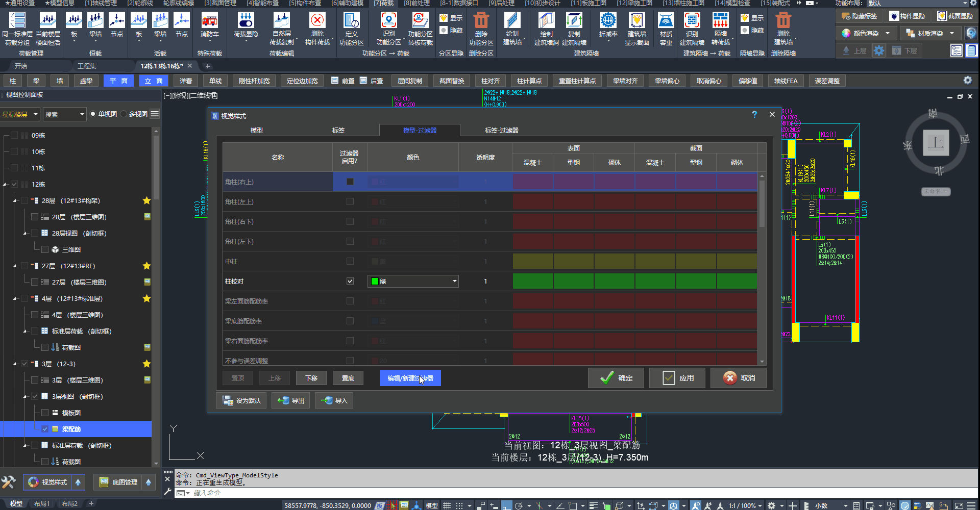Uncheck the 柱校对 filter enabled checkbox
Viewport: 980px width, 510px height.
pyautogui.click(x=350, y=281)
